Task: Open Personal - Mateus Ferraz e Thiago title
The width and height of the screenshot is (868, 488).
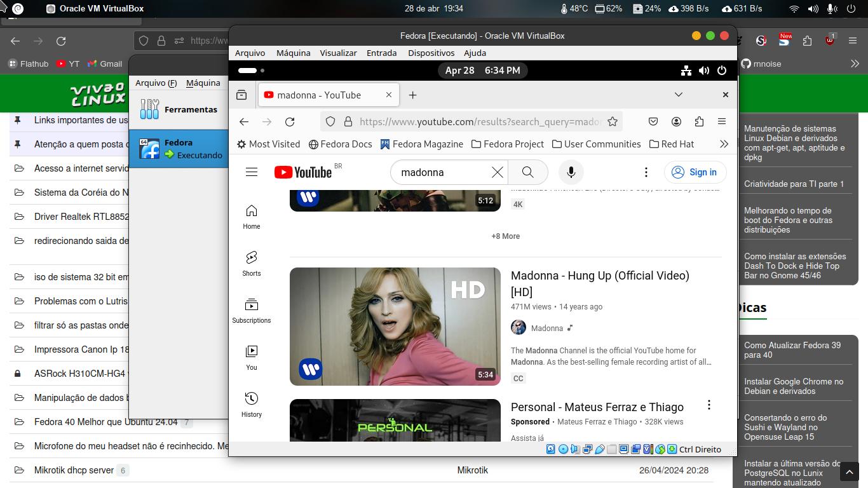Action: coord(597,407)
